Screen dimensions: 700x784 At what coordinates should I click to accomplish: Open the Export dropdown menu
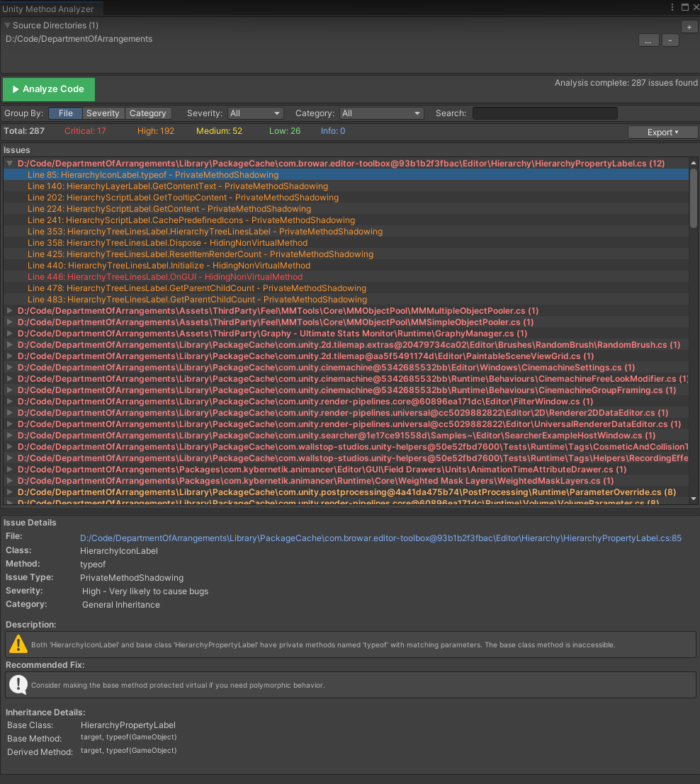662,132
